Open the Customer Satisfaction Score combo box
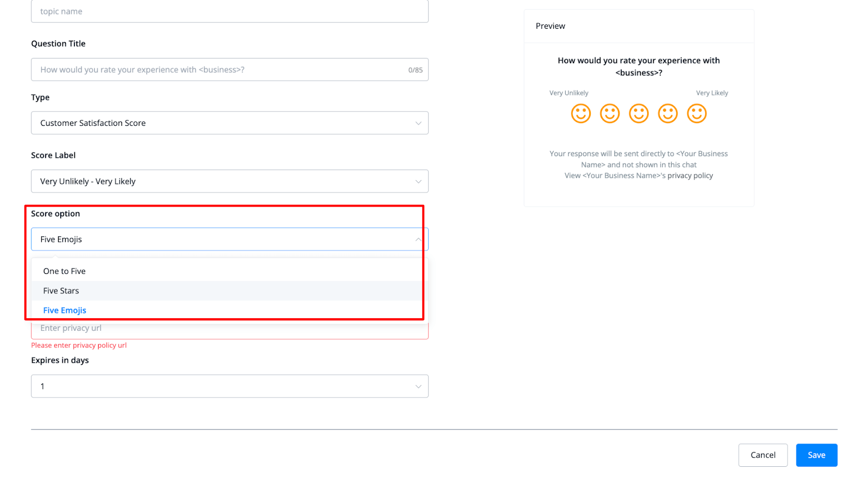 coord(229,123)
